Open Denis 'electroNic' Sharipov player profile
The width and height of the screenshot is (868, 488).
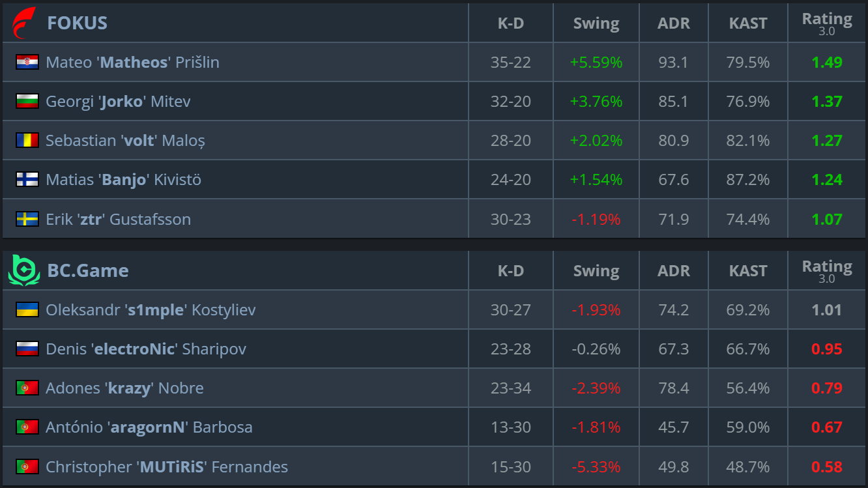pos(146,349)
